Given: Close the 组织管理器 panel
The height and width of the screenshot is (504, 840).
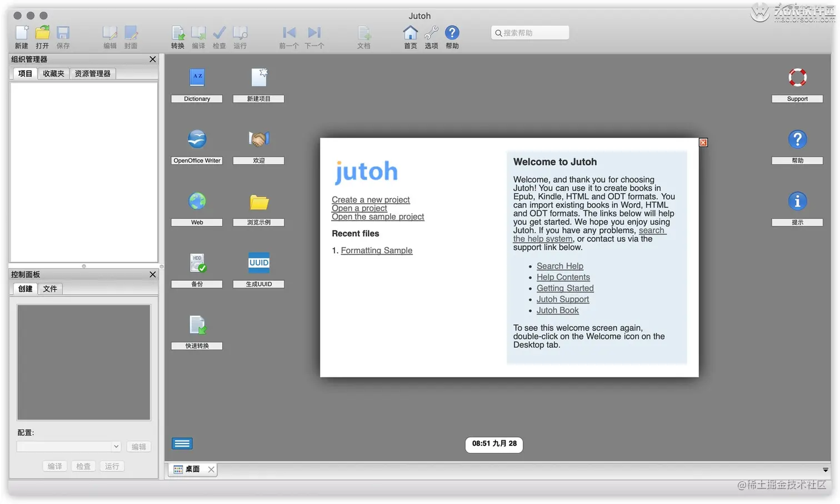Looking at the screenshot, I should [x=153, y=59].
